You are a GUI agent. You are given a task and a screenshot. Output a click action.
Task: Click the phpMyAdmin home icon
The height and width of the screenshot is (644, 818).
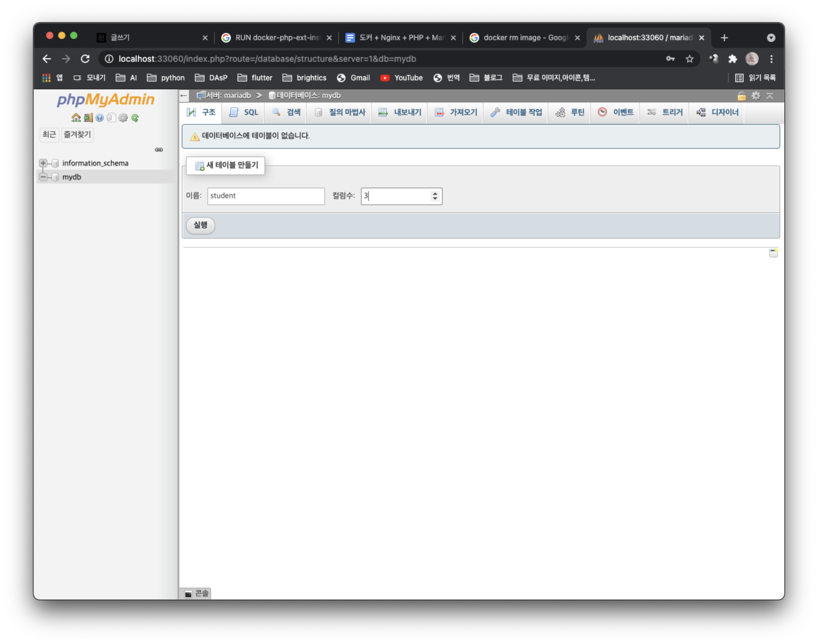(x=76, y=118)
